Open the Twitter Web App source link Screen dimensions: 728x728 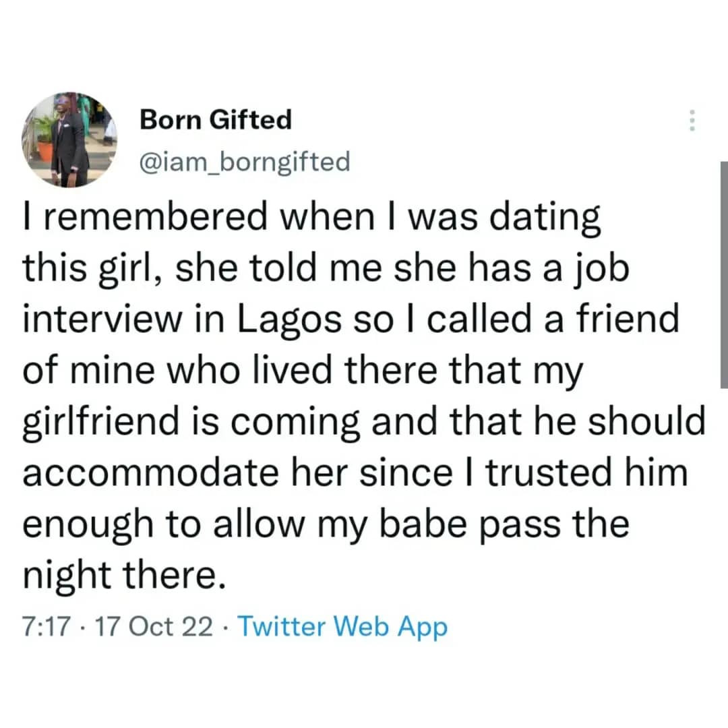342,627
